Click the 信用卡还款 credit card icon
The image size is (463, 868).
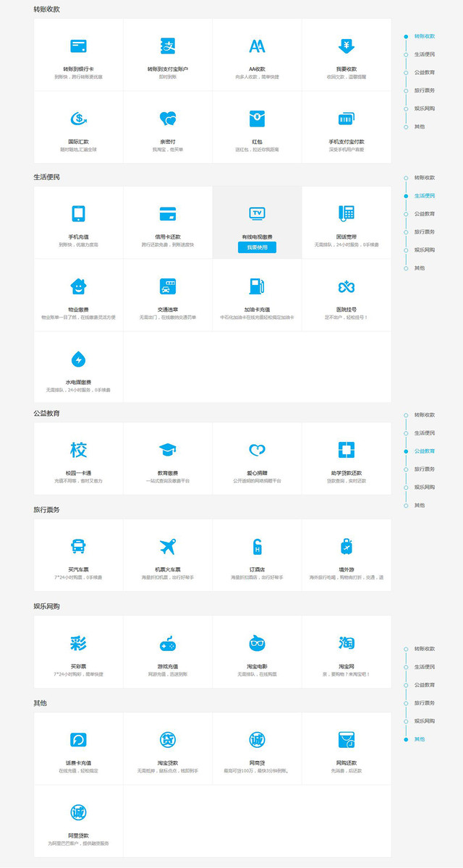point(168,213)
